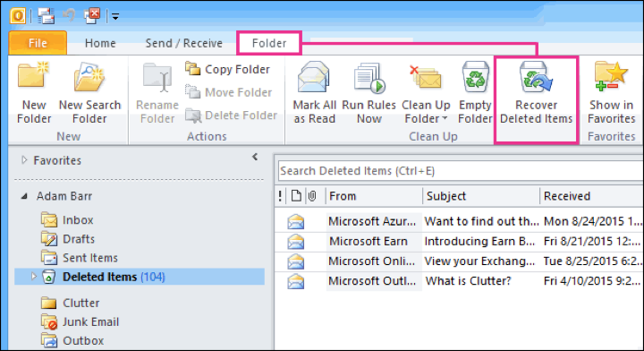Click the Recover Deleted Items icon
Screen dimensions: 644x351
pos(536,78)
